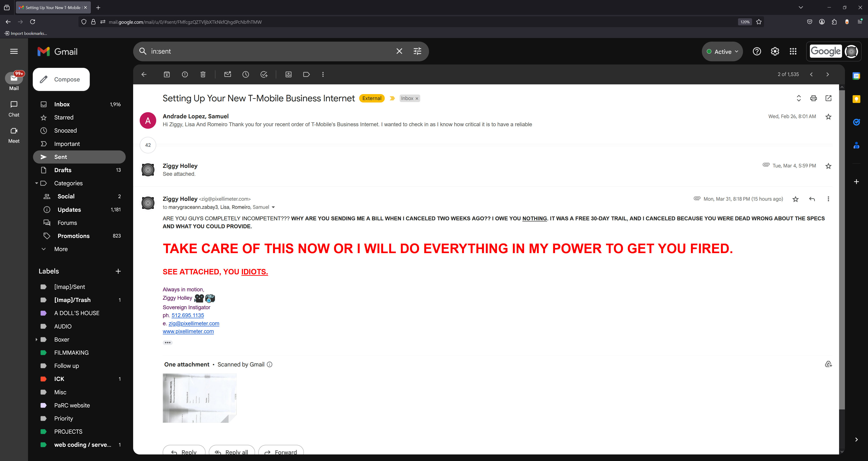Open conversation in a new window
This screenshot has height=461, width=868.
tap(829, 98)
